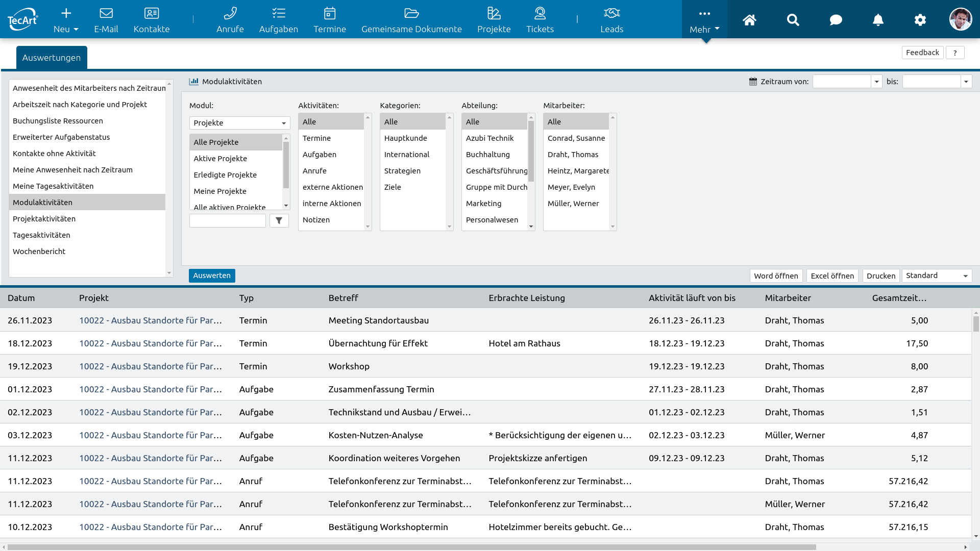Open the Termine calendar icon
This screenshot has width=980, height=551.
point(330,13)
